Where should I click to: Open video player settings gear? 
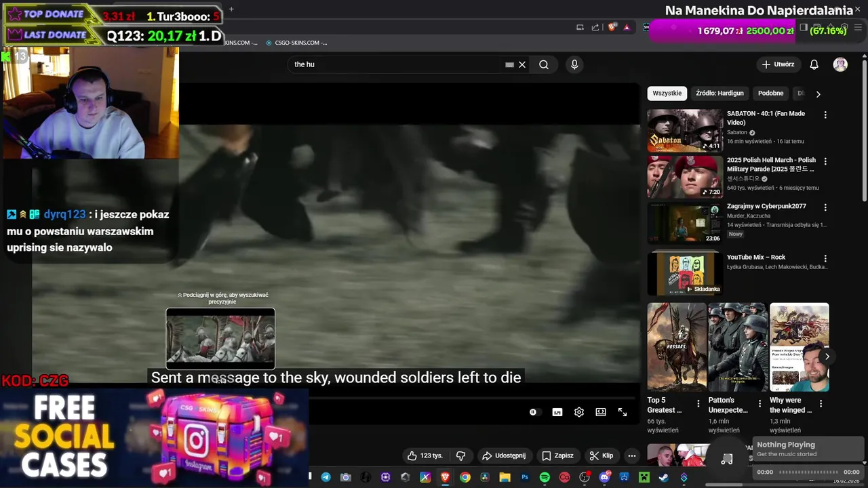579,412
